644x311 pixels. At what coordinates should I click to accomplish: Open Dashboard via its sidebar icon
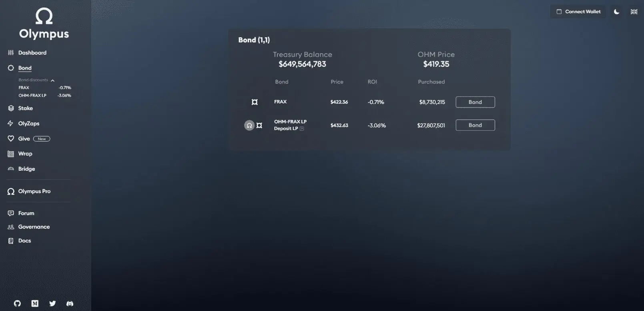(x=11, y=53)
